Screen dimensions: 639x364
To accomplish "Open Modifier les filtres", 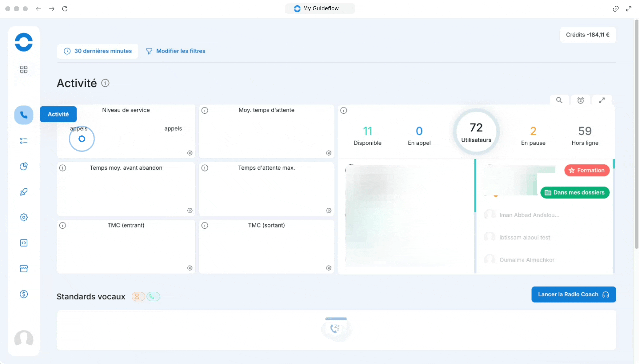I will pos(175,51).
